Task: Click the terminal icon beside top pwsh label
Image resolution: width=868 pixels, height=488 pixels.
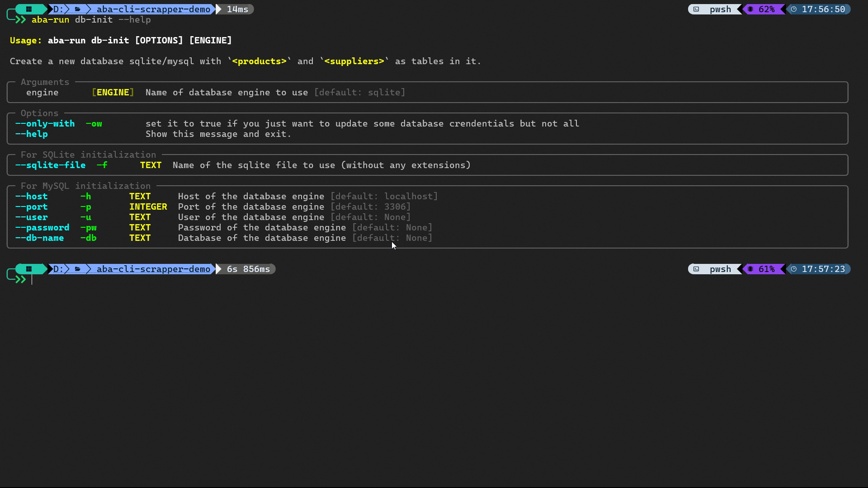Action: pos(696,9)
